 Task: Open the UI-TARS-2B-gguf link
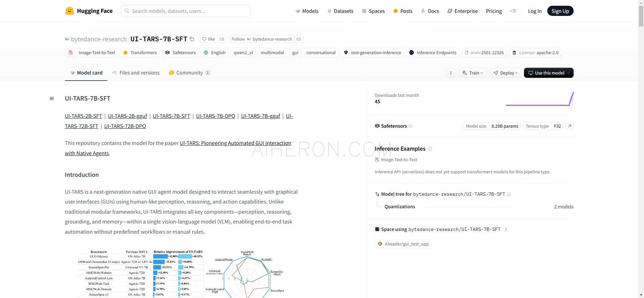pos(128,116)
